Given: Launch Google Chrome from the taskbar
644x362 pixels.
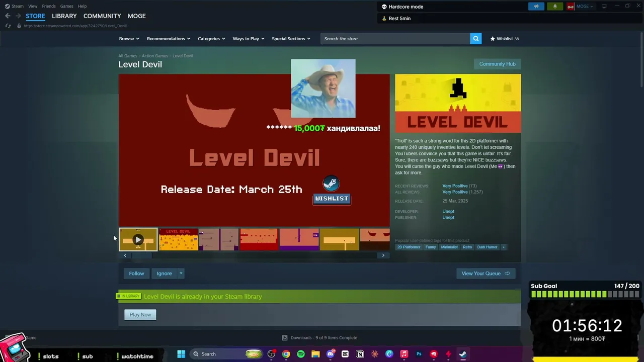Looking at the screenshot, I should click(286, 354).
